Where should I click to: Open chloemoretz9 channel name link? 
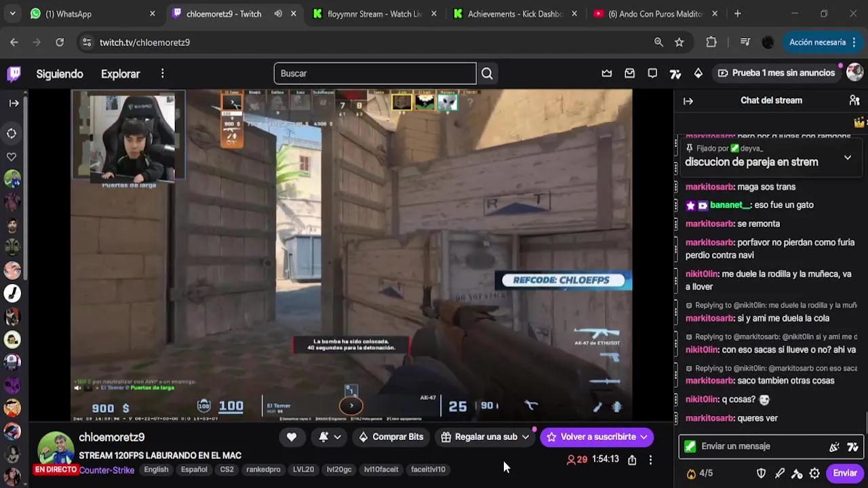(x=112, y=438)
